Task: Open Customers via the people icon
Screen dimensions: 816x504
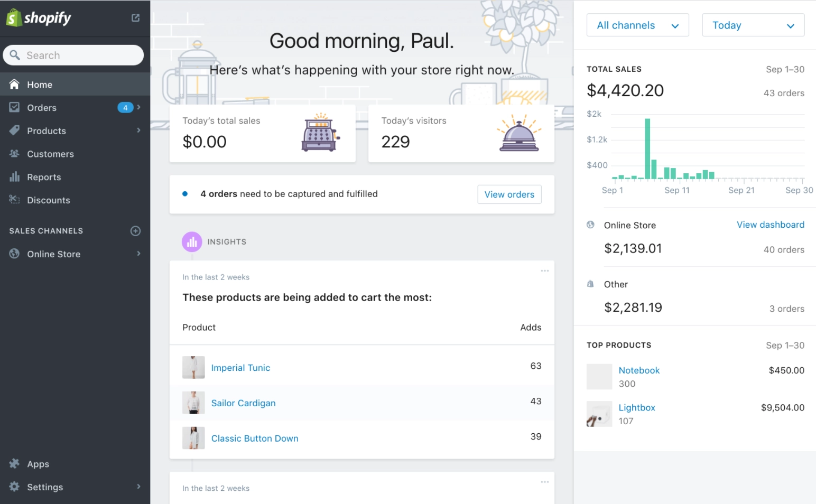Action: pos(14,154)
